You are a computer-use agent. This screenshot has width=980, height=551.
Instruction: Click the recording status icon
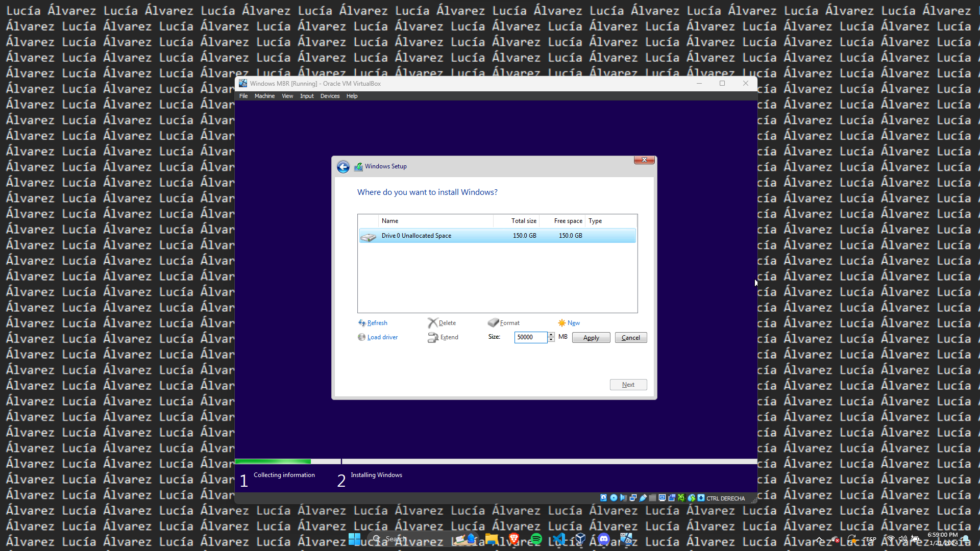672,498
